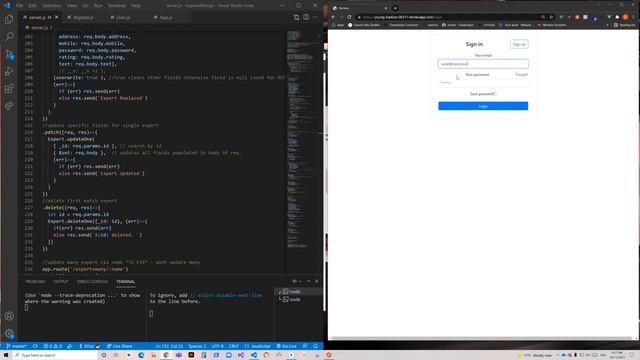Open the Selection menu in VS Code
This screenshot has width=640, height=360.
(x=52, y=6)
